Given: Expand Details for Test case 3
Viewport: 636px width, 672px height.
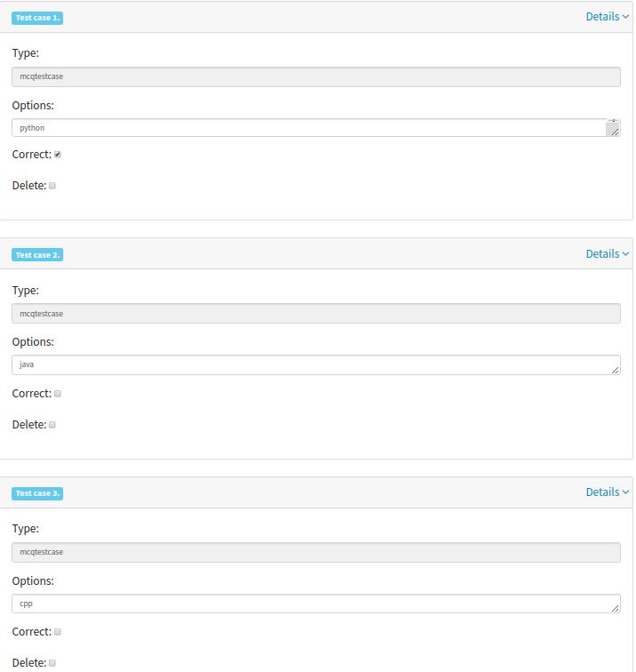Looking at the screenshot, I should pos(608,492).
